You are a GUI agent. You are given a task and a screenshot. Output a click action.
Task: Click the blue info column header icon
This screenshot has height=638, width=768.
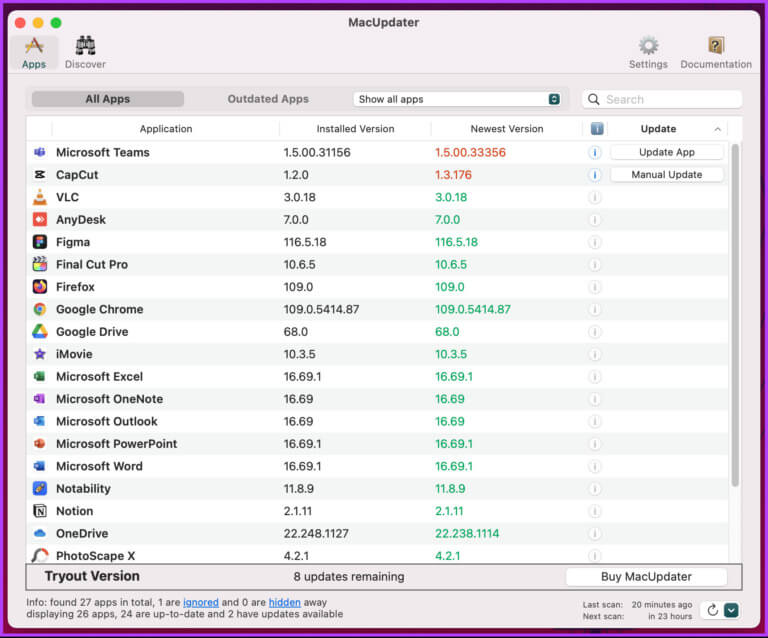(x=597, y=129)
